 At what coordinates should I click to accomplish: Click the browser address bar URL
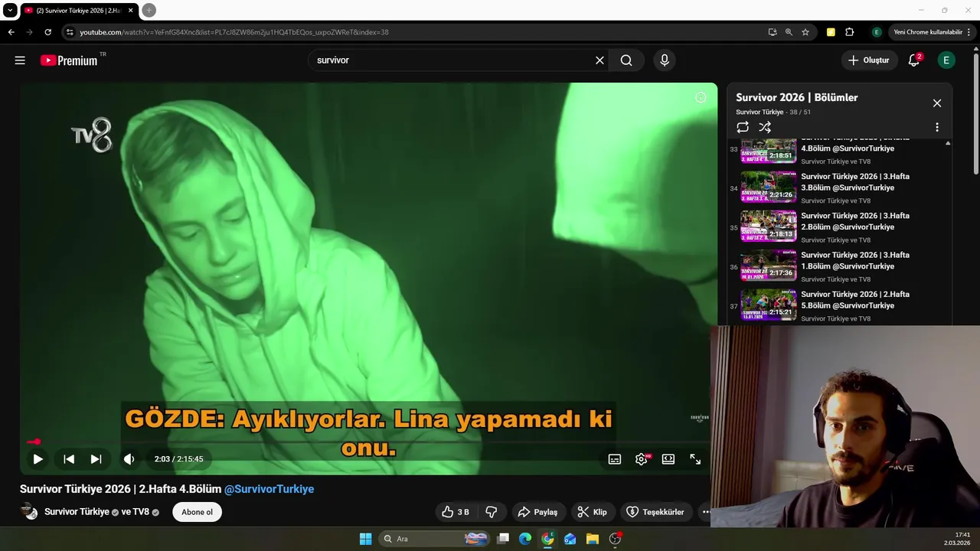234,32
